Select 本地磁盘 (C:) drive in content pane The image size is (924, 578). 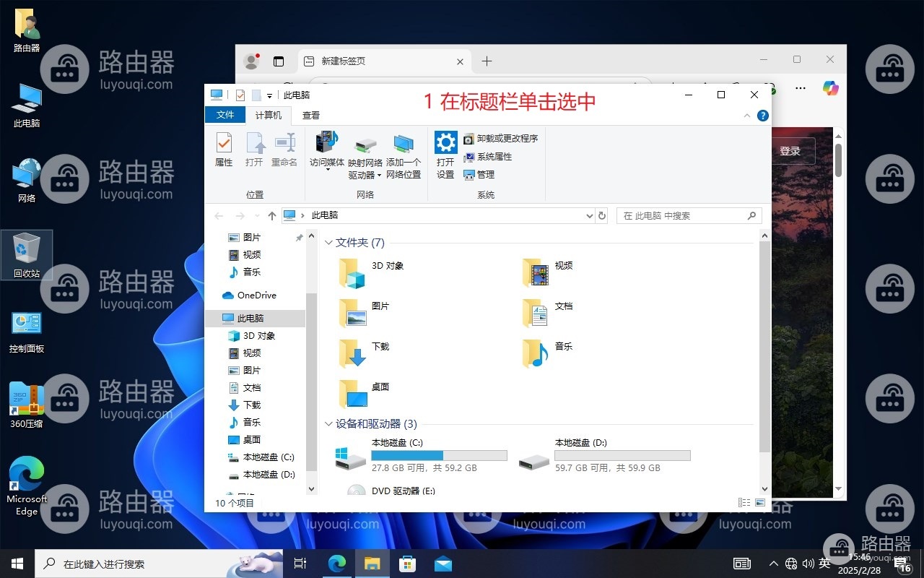tap(421, 455)
